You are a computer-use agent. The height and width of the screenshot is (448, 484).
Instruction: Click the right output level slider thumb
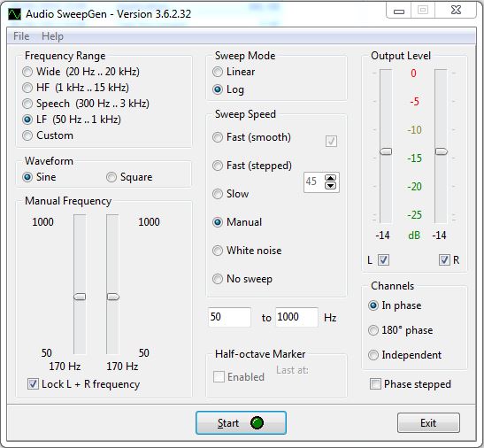click(x=441, y=151)
